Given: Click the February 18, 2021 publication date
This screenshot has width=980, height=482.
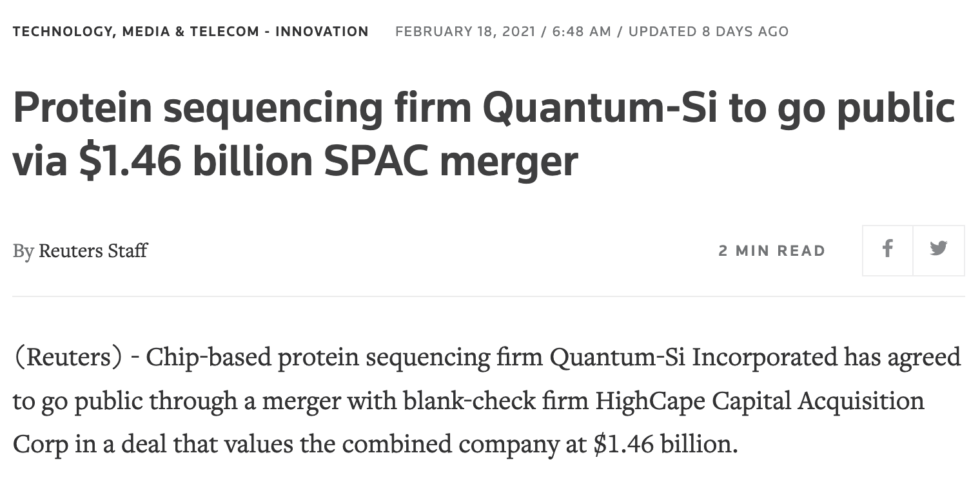Looking at the screenshot, I should [x=465, y=32].
